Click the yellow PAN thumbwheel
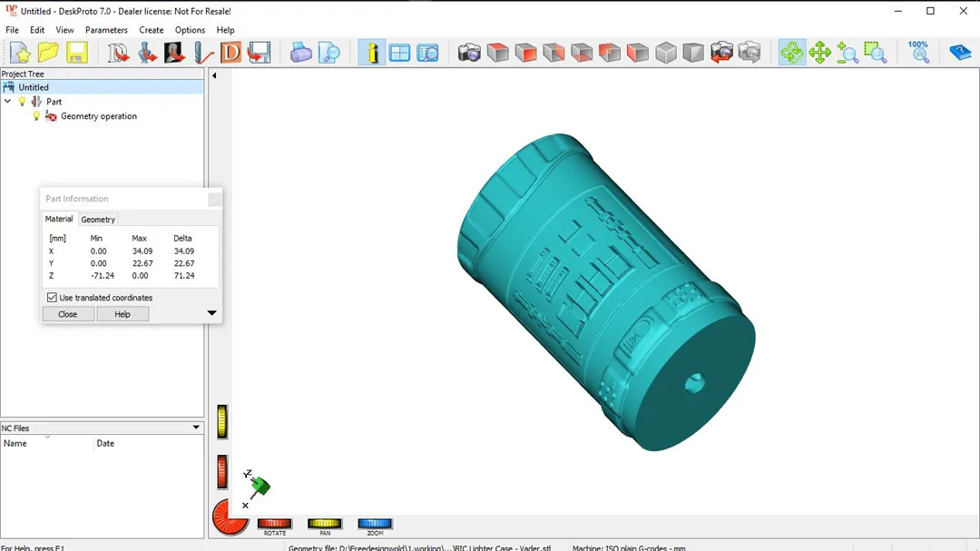The height and width of the screenshot is (551, 980). coord(324,524)
